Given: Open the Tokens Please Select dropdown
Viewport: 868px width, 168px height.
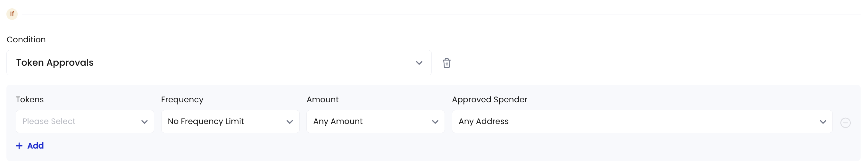Looking at the screenshot, I should click(x=85, y=122).
